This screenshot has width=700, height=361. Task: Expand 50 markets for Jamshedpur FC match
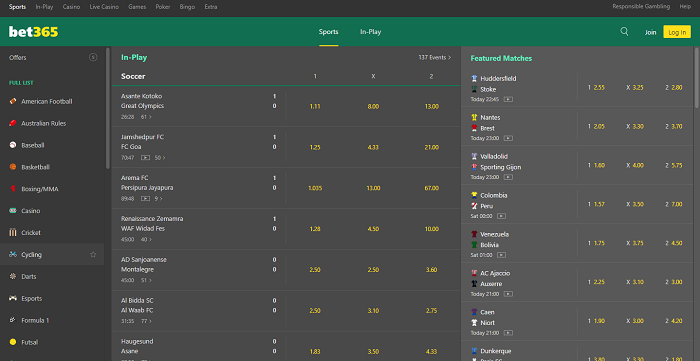pyautogui.click(x=160, y=158)
